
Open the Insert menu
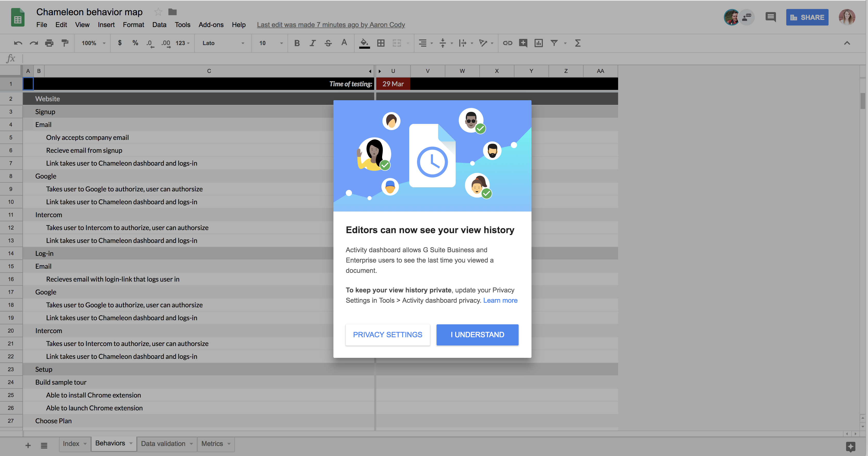point(106,24)
